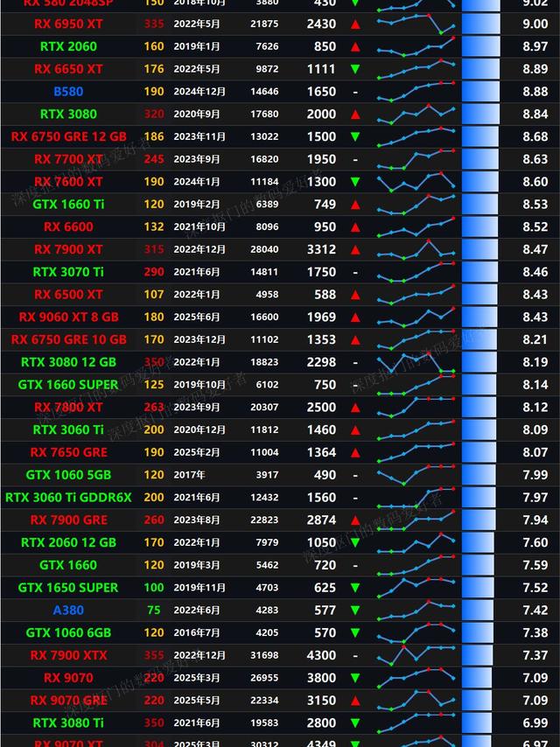Select the RTX 3060 Ti GDDR6X entry
560x747 pixels.
(68, 497)
